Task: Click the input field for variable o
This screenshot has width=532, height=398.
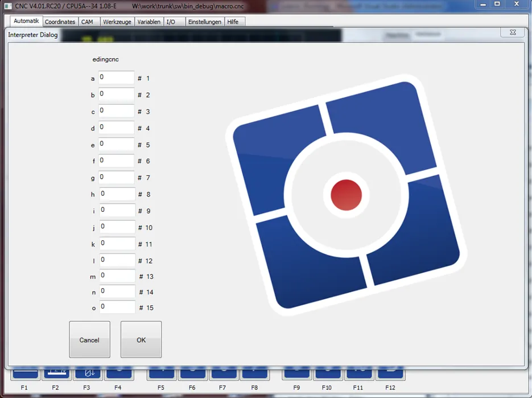Action: tap(117, 307)
